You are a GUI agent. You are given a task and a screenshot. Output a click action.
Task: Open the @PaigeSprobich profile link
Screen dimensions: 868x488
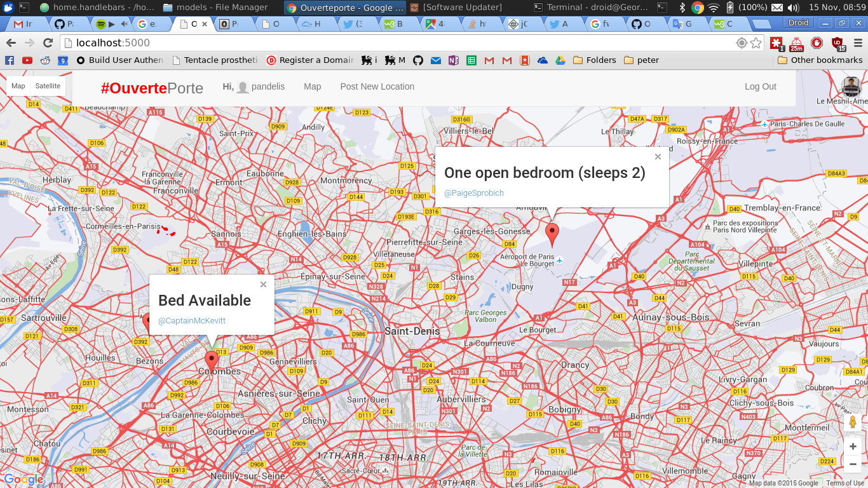click(474, 193)
